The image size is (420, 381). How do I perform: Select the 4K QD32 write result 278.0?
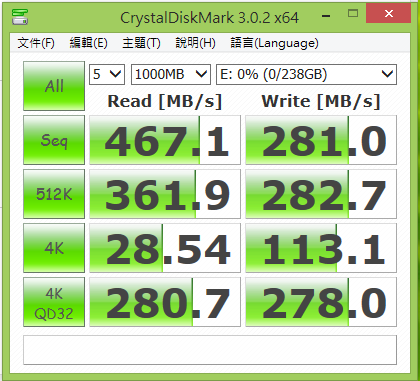point(321,302)
